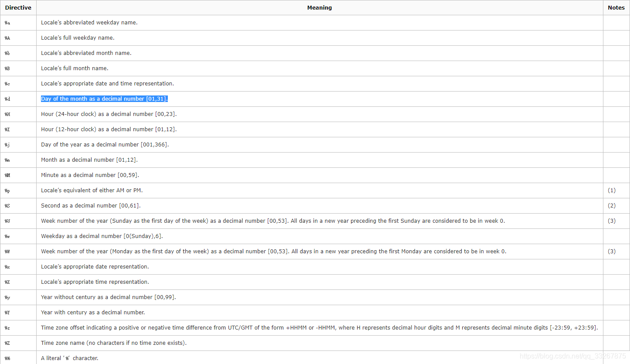
Task: Click the %j directive cell
Action: (x=18, y=145)
